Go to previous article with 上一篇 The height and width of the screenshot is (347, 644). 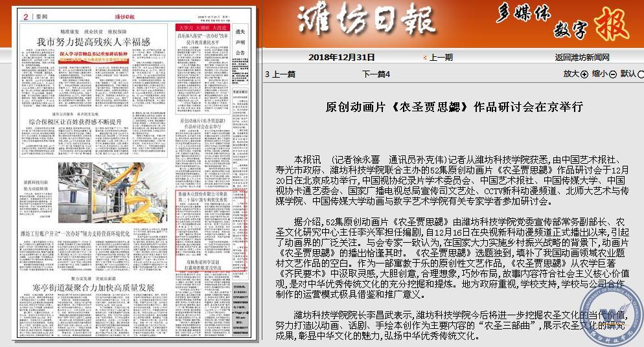(283, 74)
